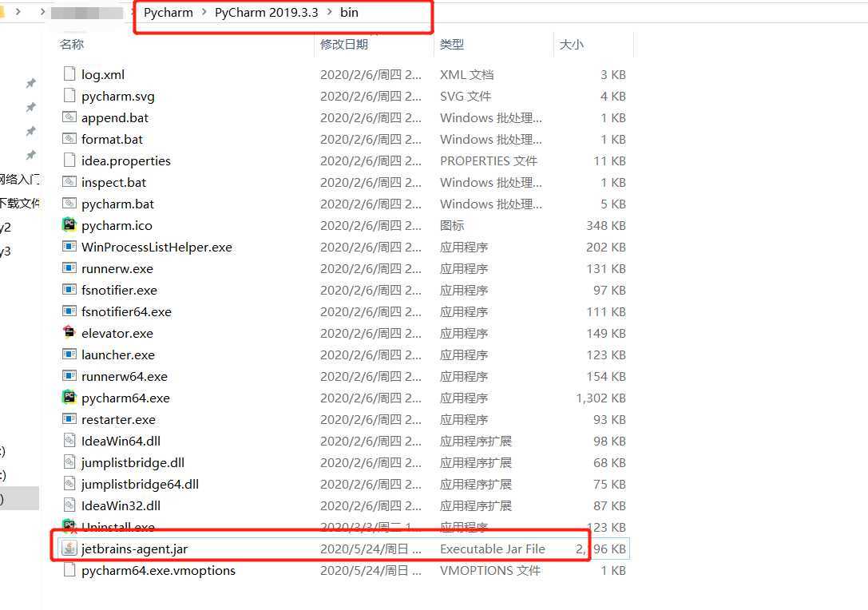This screenshot has width=868, height=610.
Task: Select the launcher.exe file name
Action: (x=118, y=355)
